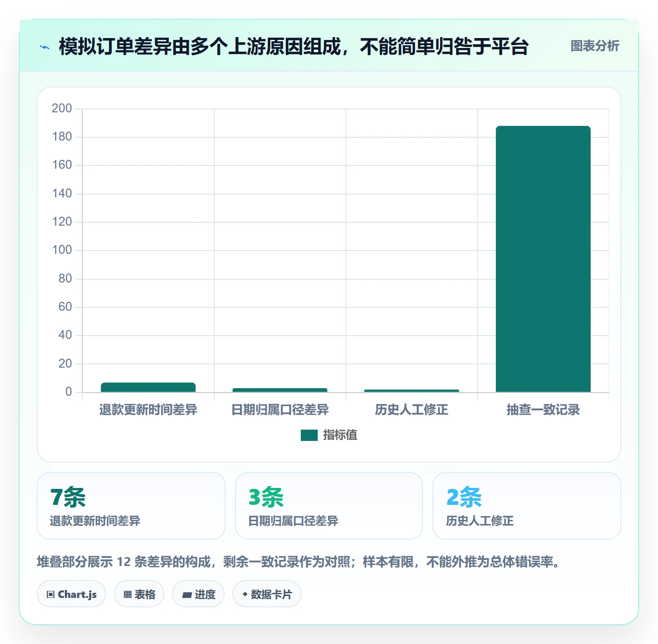658x644 pixels.
Task: Click the 历史人工修正 x-axis label
Action: coord(411,410)
